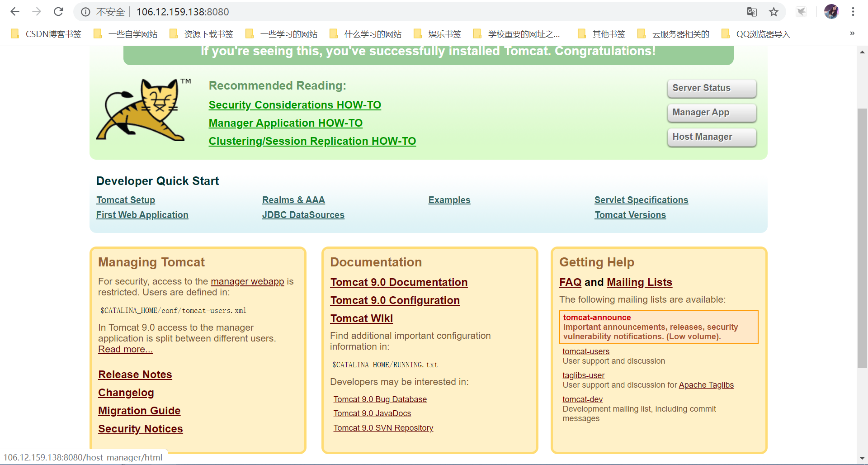Viewport: 868px width, 465px height.
Task: Open the Apache Taglibs link
Action: [706, 385]
